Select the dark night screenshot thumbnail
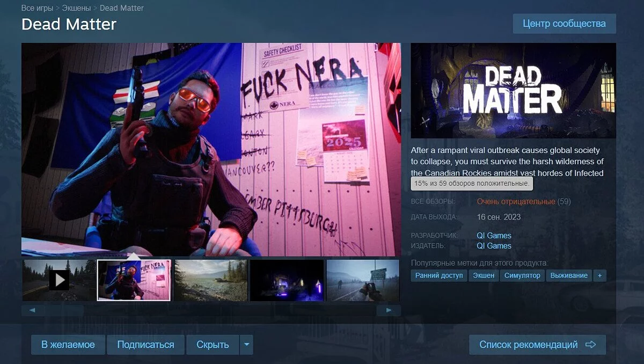This screenshot has height=364, width=644. [x=287, y=280]
